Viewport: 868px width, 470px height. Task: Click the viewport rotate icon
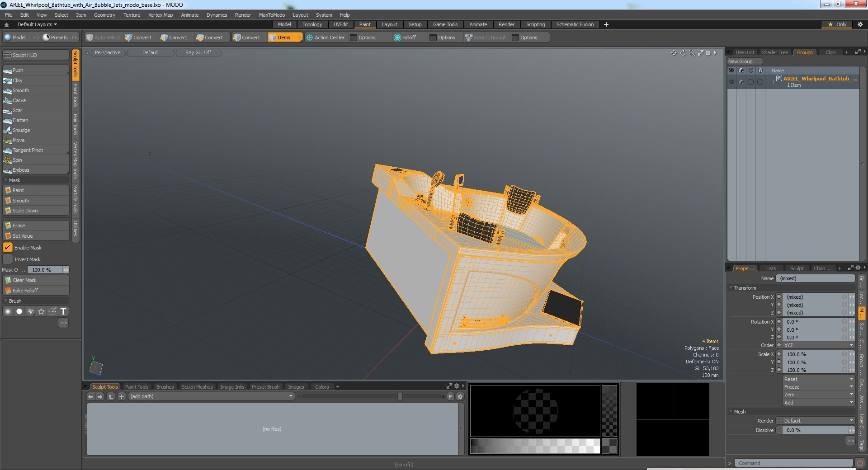click(x=683, y=53)
